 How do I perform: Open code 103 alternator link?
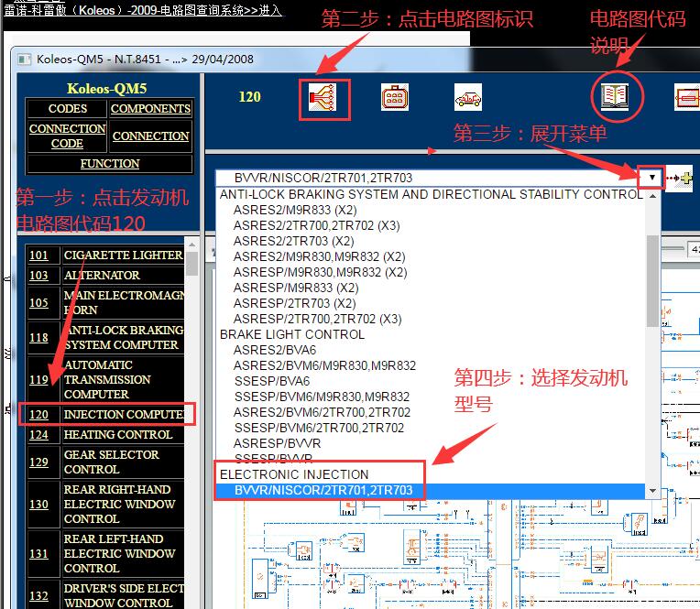point(38,276)
